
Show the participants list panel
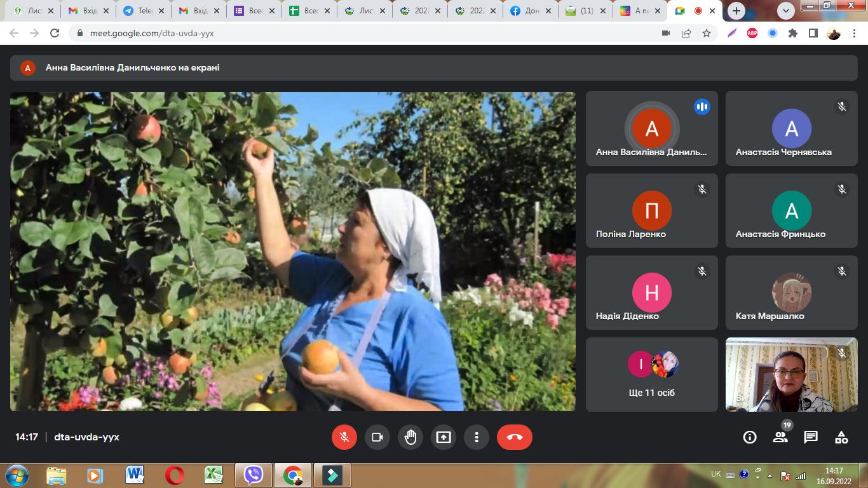pos(780,437)
